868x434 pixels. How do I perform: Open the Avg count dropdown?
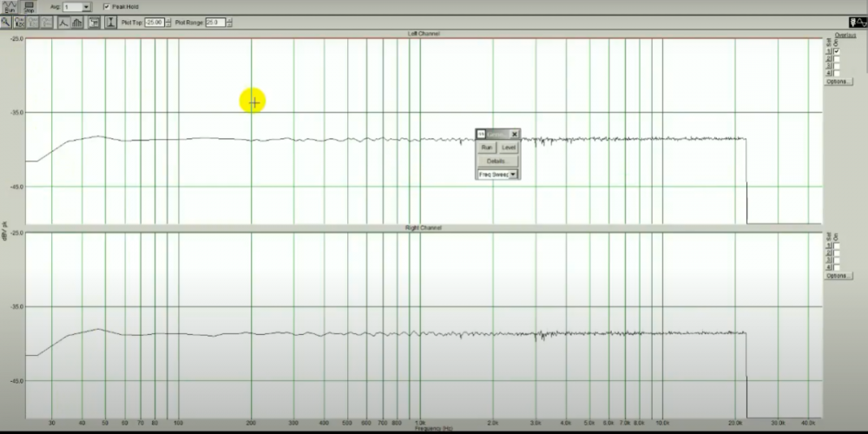click(x=86, y=7)
